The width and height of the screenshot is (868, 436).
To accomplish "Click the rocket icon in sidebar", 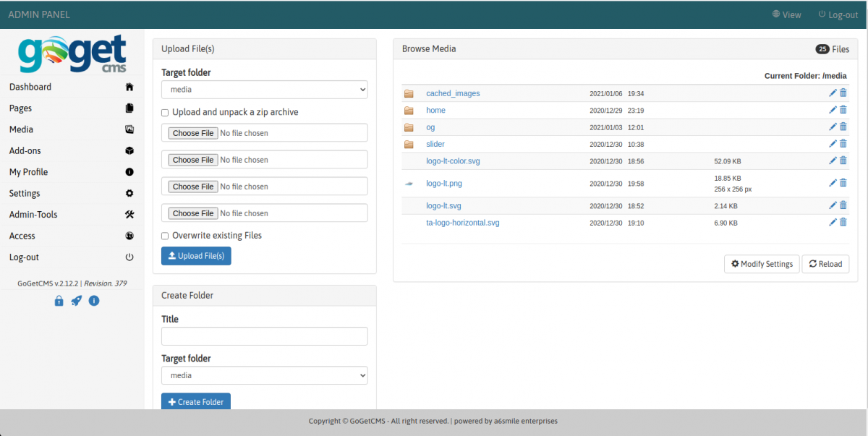I will [76, 301].
